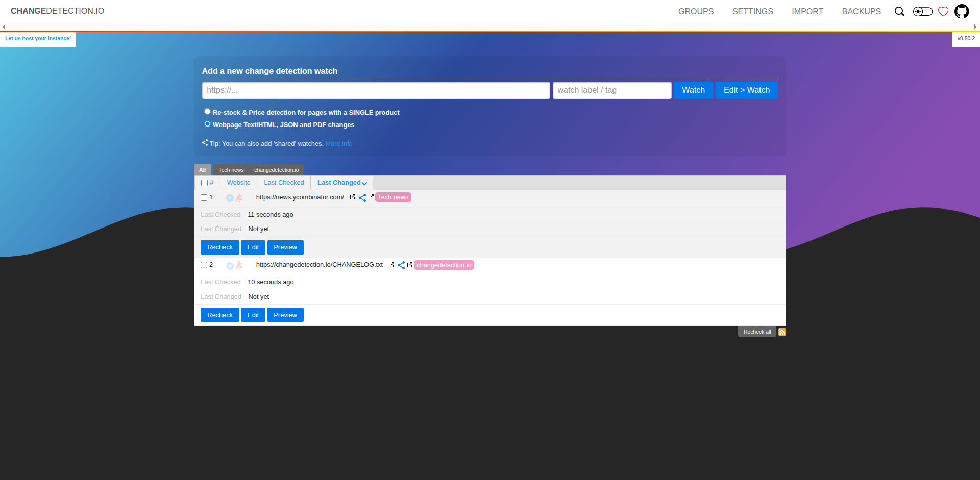Select Re-stock & Price detection radio option
Viewport: 980px width, 480px height.
click(x=207, y=112)
